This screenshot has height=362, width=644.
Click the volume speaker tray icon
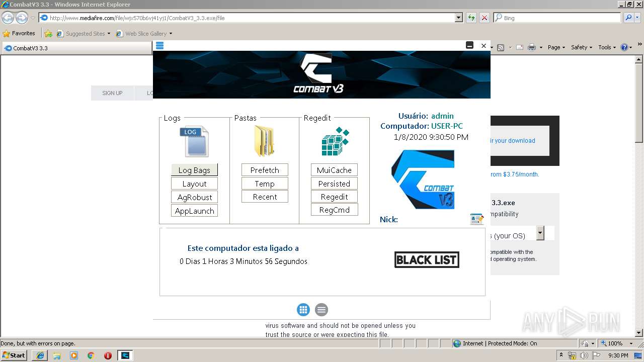(x=584, y=355)
